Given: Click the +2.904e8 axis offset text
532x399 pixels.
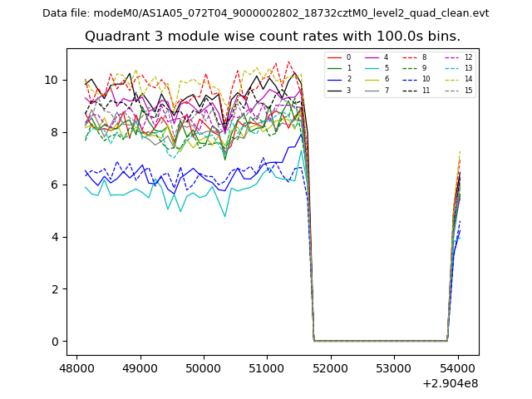Looking at the screenshot, I should point(450,383).
